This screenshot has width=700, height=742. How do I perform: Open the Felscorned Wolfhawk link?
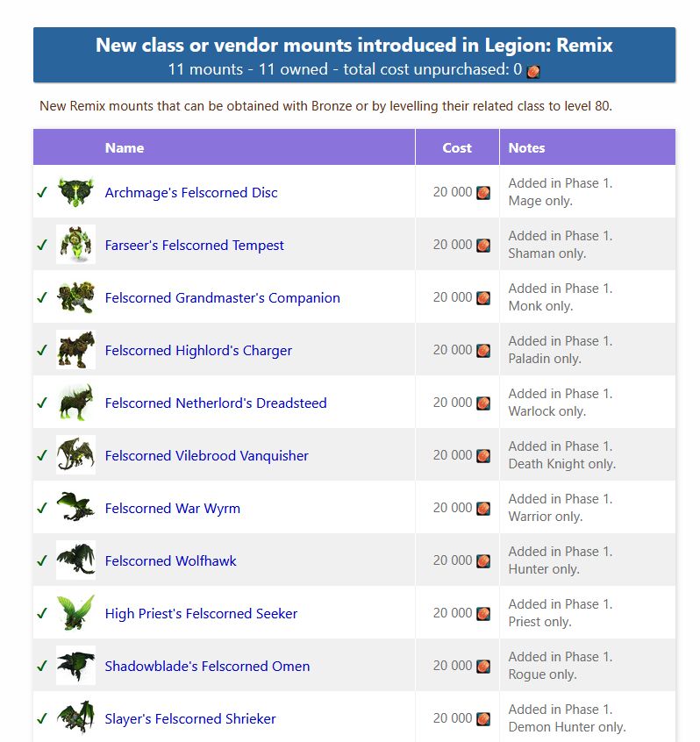click(170, 560)
